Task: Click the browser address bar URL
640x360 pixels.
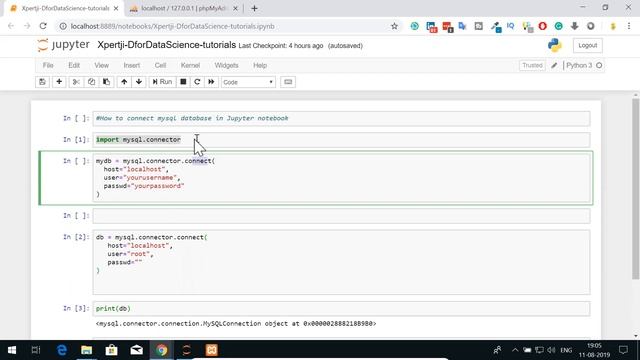Action: [172, 26]
